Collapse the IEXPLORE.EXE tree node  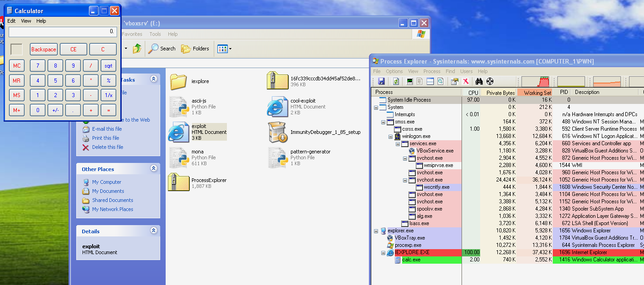383,252
